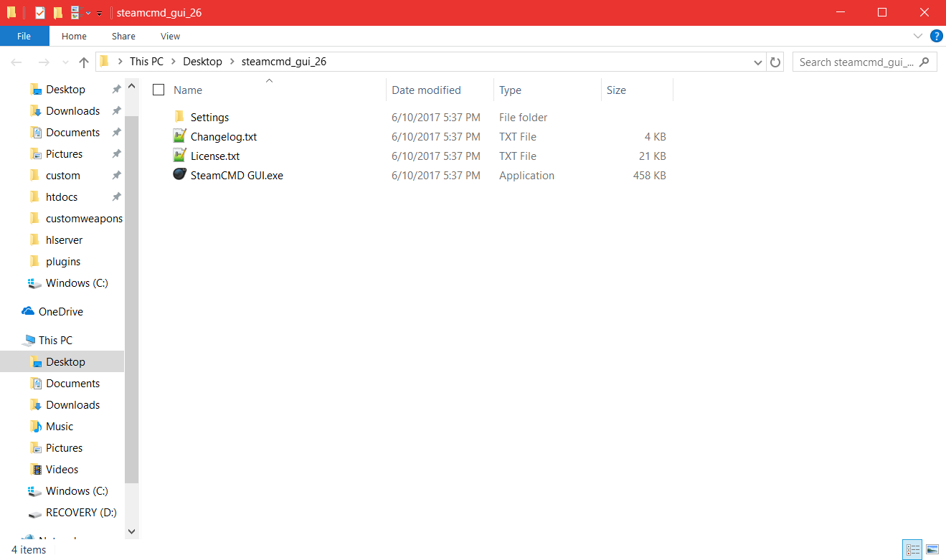The image size is (946, 560).
Task: Switch to Details view layout
Action: pos(913,550)
